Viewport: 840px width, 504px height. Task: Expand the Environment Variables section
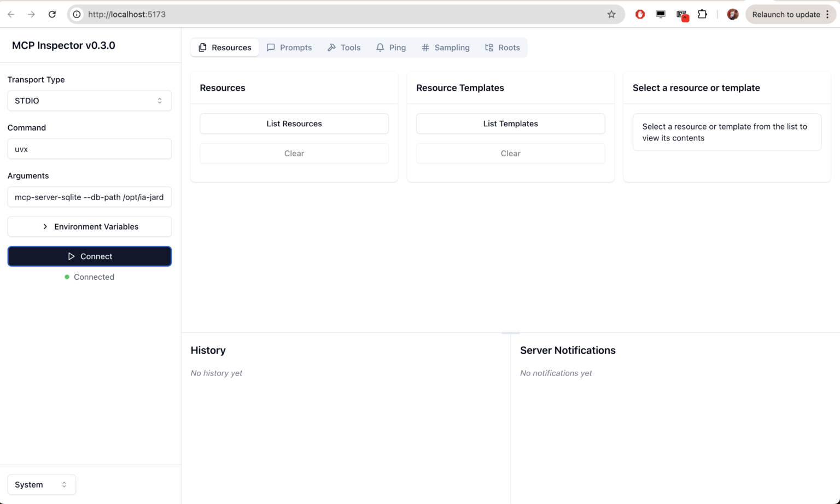pos(89,226)
